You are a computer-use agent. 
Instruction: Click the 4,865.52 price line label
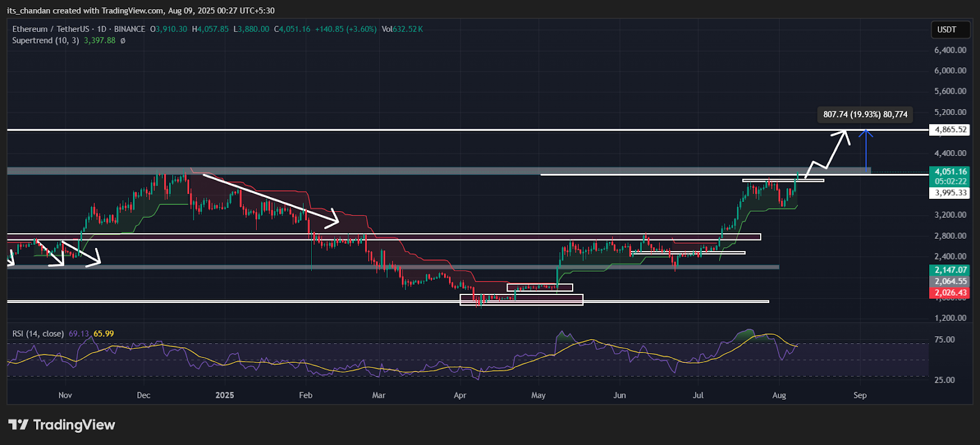click(951, 130)
